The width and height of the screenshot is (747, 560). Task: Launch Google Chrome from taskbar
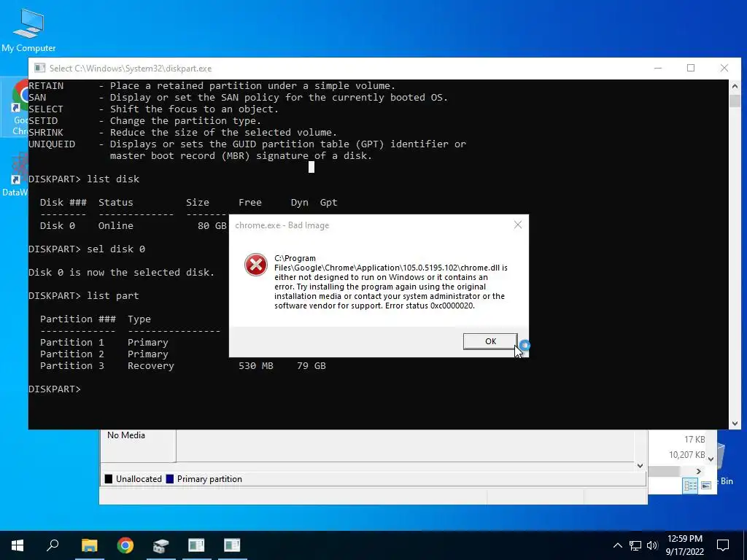[x=125, y=545]
